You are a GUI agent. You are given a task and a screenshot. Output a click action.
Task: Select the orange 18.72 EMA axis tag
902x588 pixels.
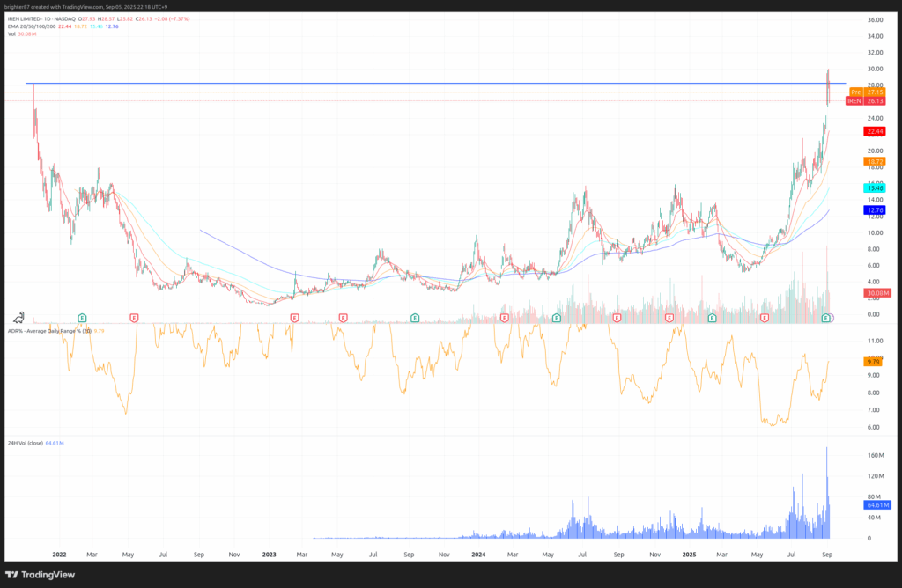coord(875,162)
